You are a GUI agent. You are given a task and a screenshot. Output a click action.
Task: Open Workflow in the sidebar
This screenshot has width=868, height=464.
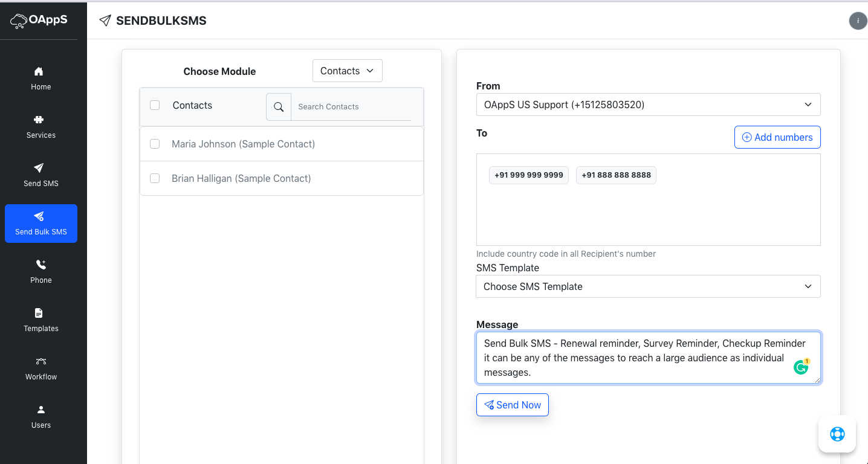41,369
